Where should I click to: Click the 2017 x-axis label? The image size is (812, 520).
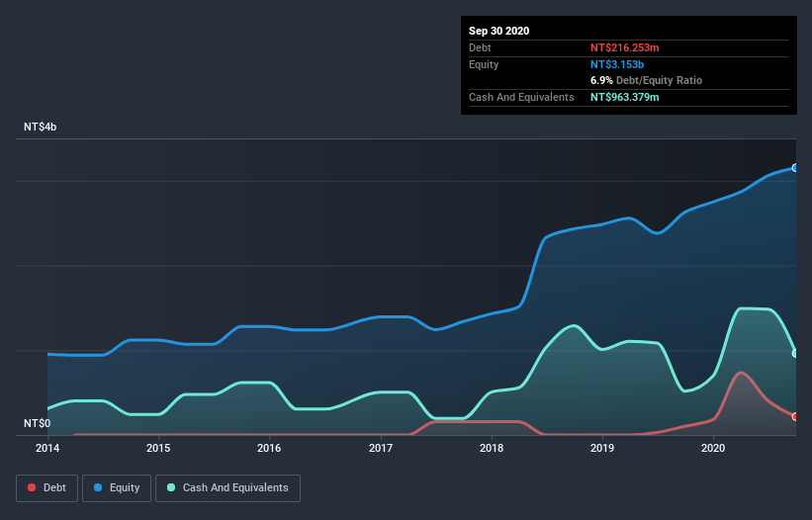tap(381, 448)
